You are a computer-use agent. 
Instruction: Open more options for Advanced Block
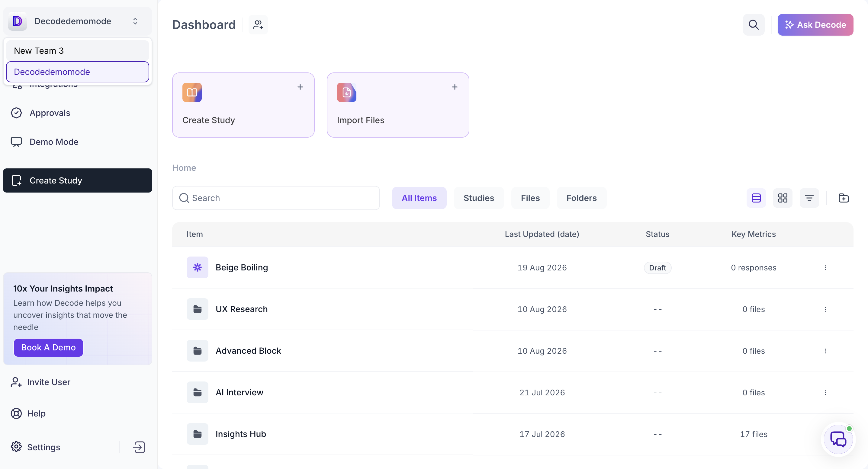[x=825, y=351]
